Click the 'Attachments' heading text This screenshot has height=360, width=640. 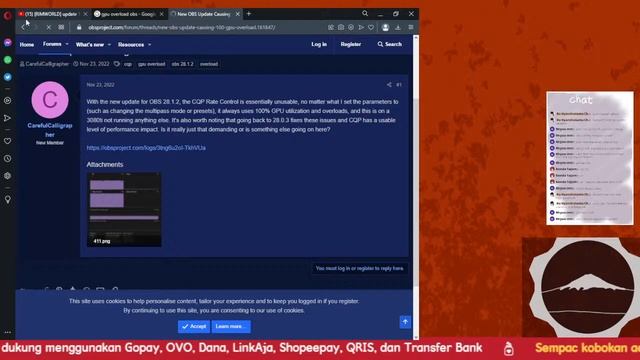click(104, 164)
